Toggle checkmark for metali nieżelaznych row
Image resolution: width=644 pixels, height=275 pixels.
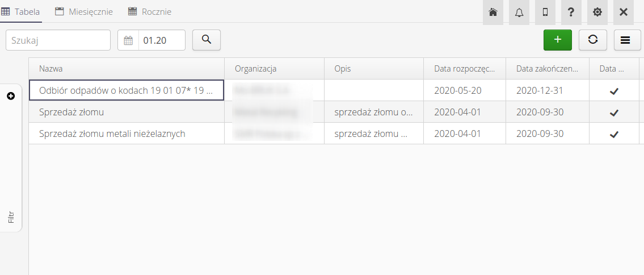(614, 134)
